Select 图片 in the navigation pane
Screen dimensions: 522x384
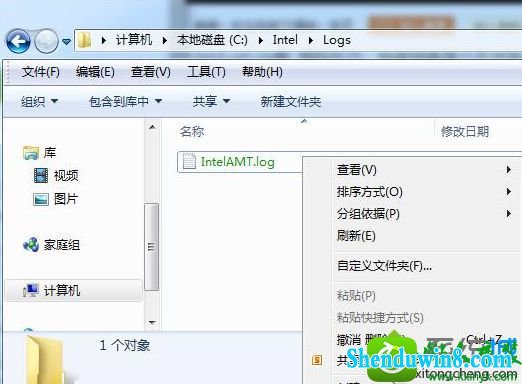[66, 199]
